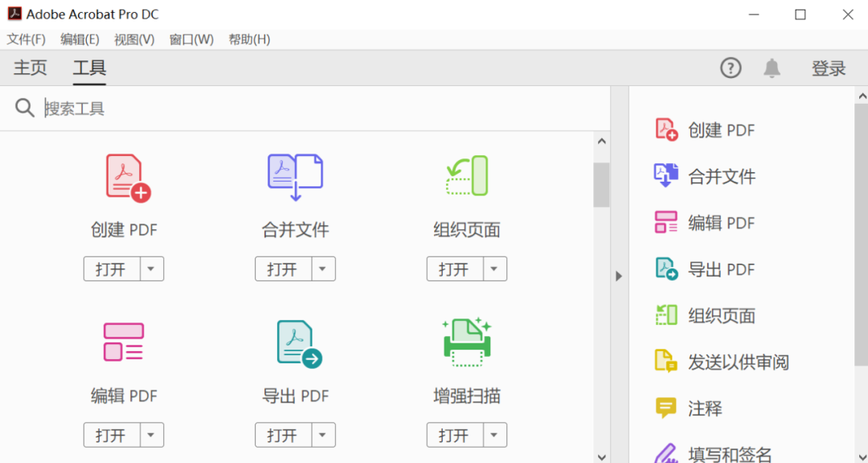868x463 pixels.
Task: Select 导出 PDF icon in right sidebar
Action: (x=666, y=268)
